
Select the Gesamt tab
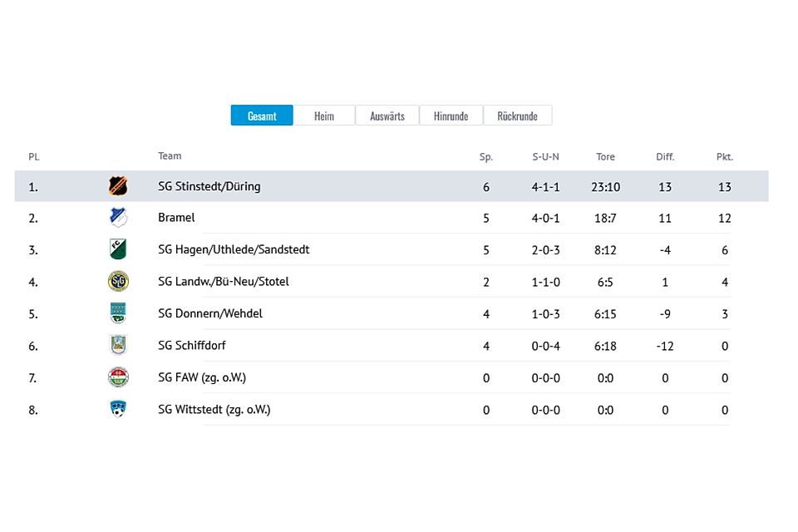coord(262,116)
